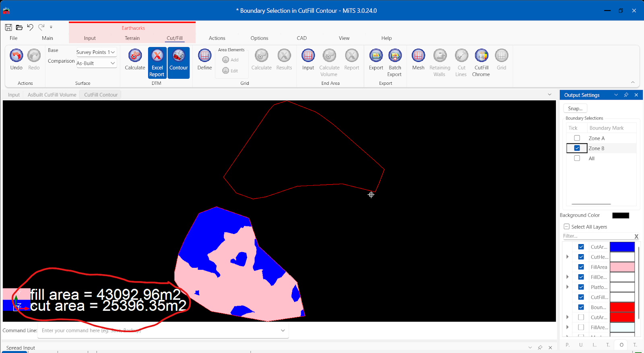Click the layer list vertical scrollbar
Viewport: 644px width, 353px height.
coord(639,283)
